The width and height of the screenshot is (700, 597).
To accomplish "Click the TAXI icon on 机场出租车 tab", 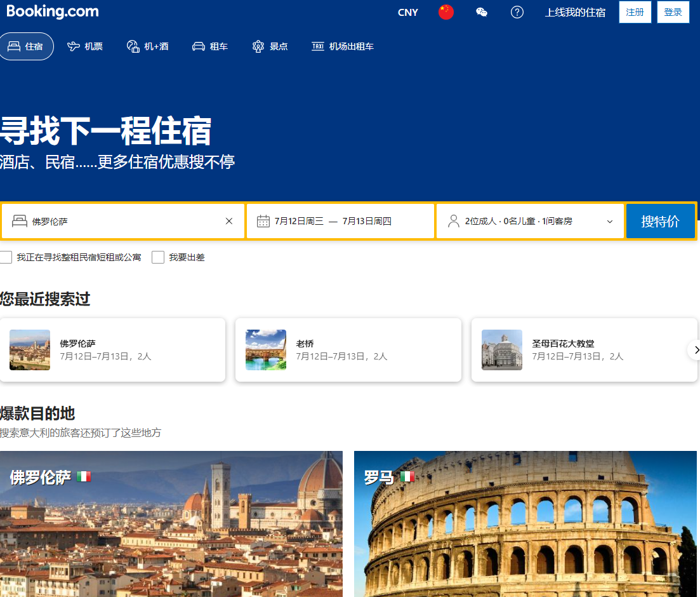I will pos(318,46).
